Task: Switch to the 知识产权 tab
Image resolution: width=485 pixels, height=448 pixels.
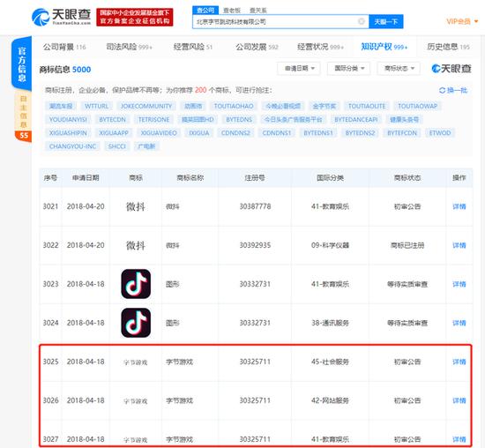Action: click(x=384, y=47)
